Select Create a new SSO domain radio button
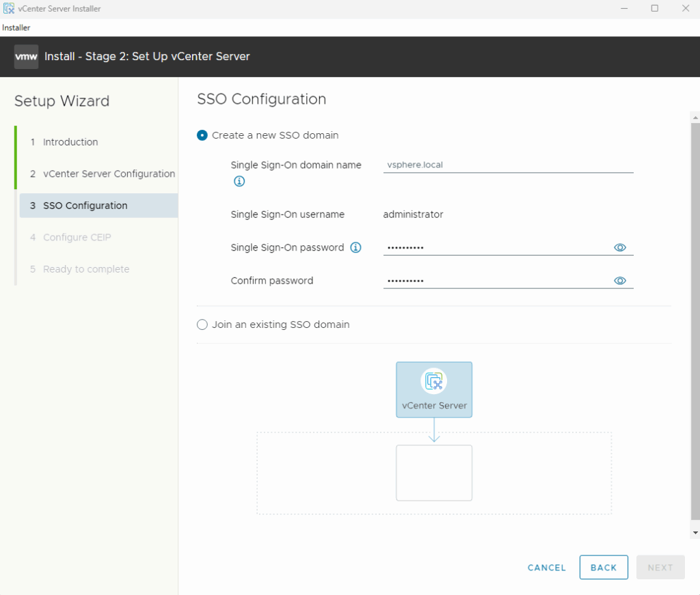 (x=202, y=135)
